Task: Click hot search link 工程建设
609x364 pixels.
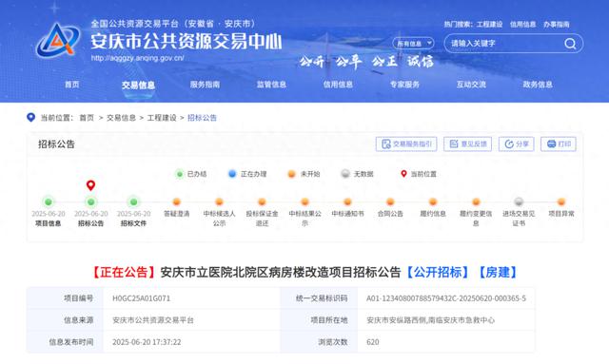Action: pyautogui.click(x=489, y=24)
